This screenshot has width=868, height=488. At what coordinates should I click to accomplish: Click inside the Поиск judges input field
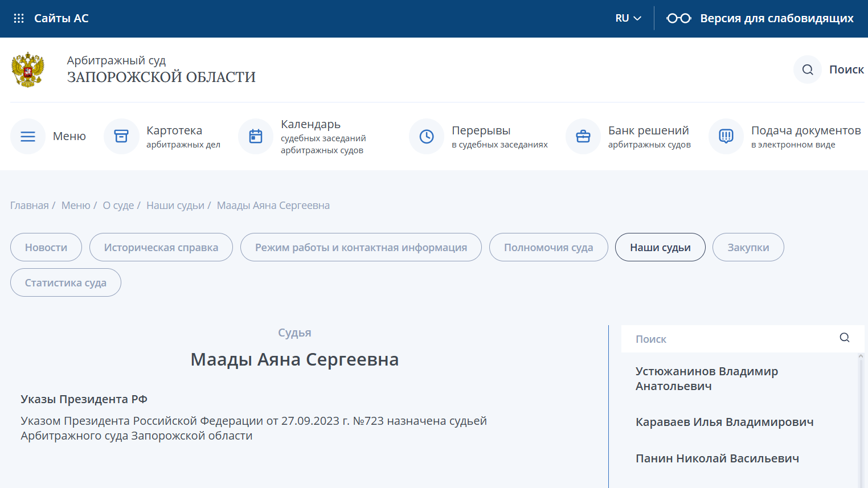pos(712,338)
